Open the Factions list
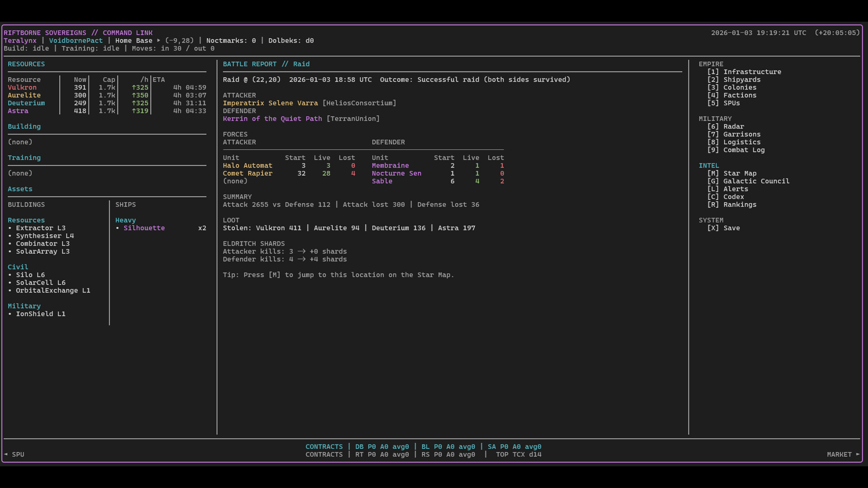Image resolution: width=868 pixels, height=488 pixels. coord(740,95)
